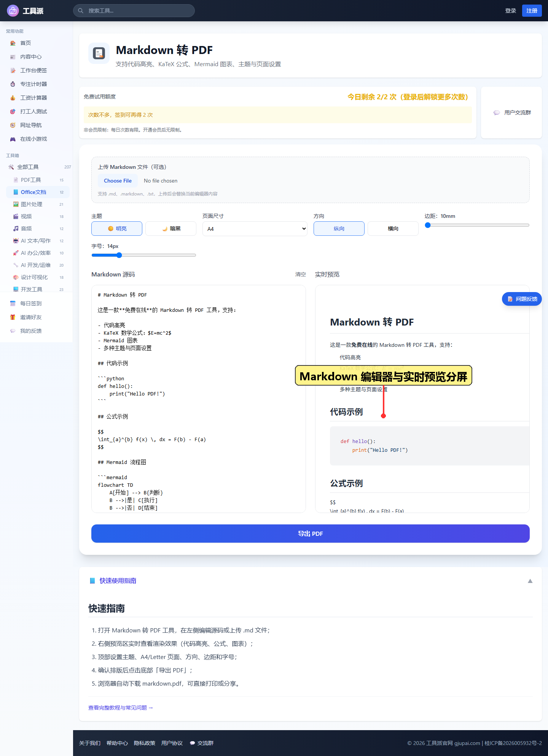Click the 注册 register button
This screenshot has height=756, width=548.
(x=532, y=11)
